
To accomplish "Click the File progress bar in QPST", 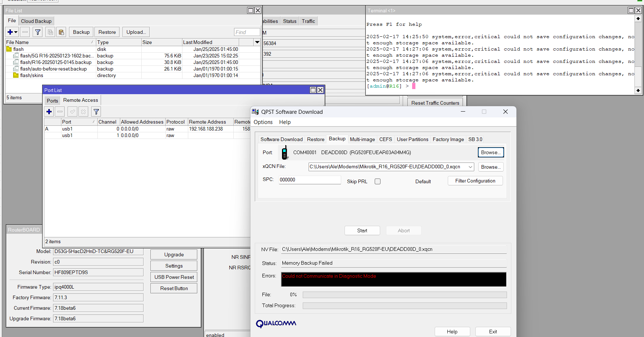I will click(x=404, y=294).
